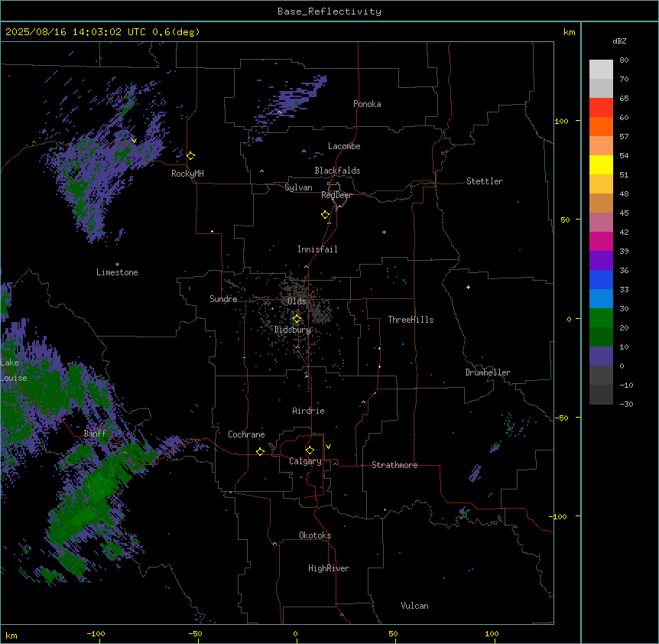
Task: Choose the blue 33-36 dBZ legend swatch
Action: (601, 279)
